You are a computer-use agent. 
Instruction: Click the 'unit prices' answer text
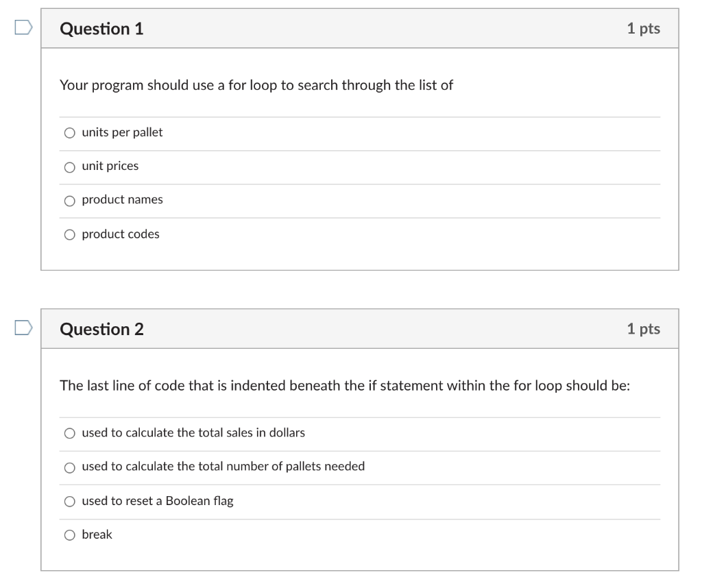(x=110, y=166)
